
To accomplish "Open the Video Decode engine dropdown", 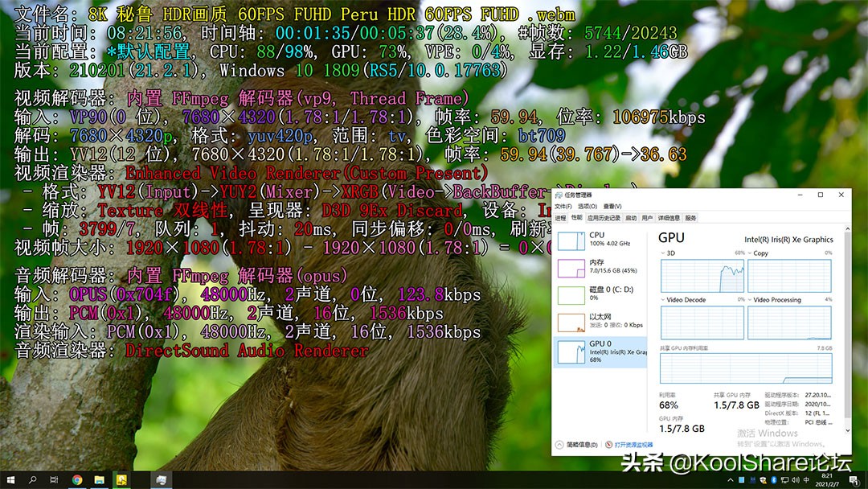I will (x=664, y=300).
